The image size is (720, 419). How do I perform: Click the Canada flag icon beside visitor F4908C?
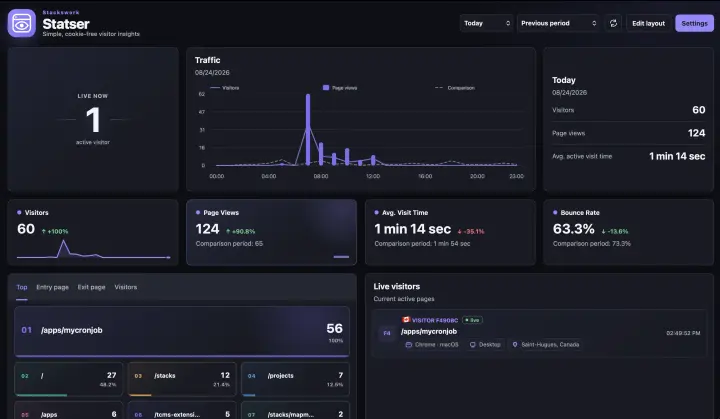coord(406,320)
